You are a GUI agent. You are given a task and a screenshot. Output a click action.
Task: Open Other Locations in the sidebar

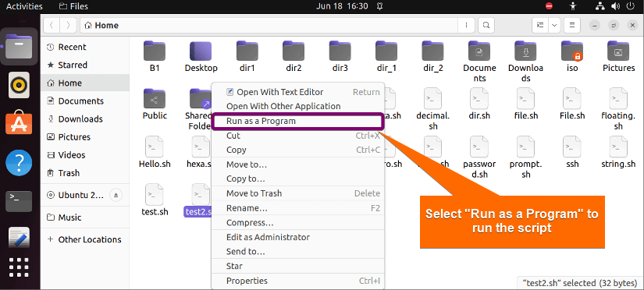pos(85,239)
